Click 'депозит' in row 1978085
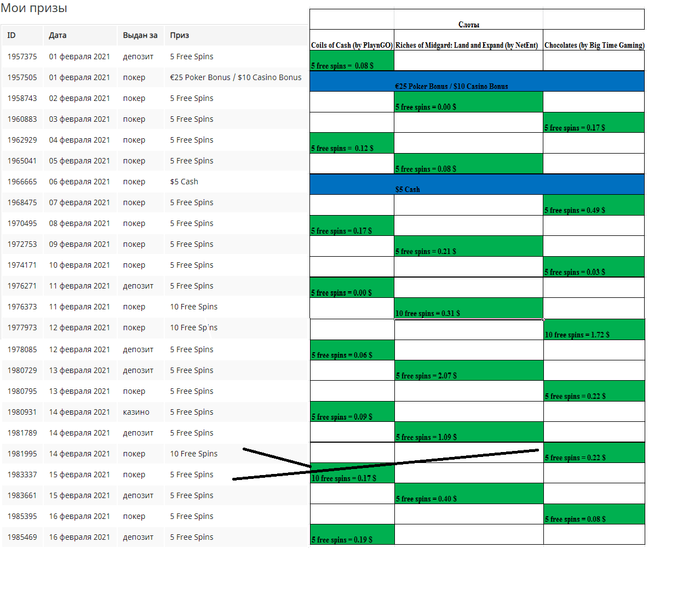Viewport: 700px width, 610px height. 138,350
